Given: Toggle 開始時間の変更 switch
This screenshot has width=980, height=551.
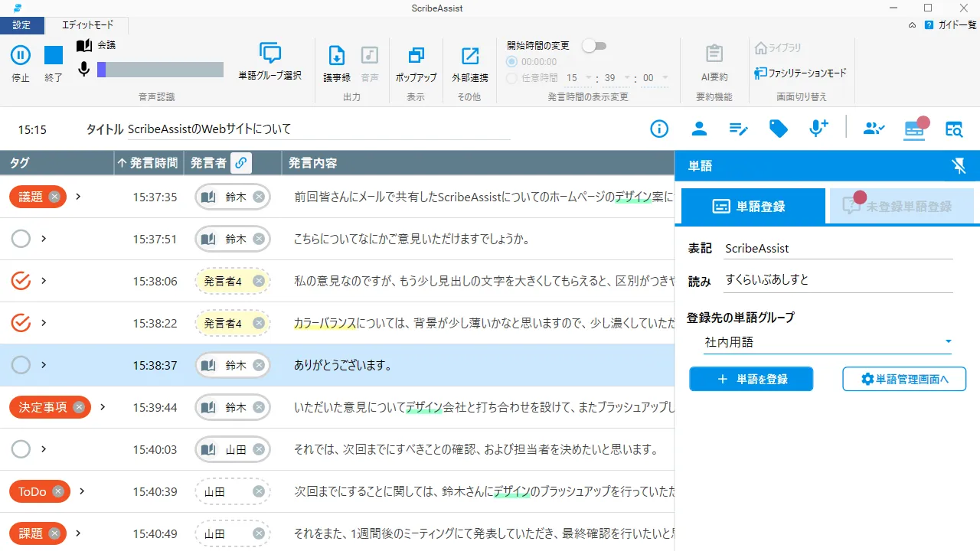Looking at the screenshot, I should (x=594, y=46).
